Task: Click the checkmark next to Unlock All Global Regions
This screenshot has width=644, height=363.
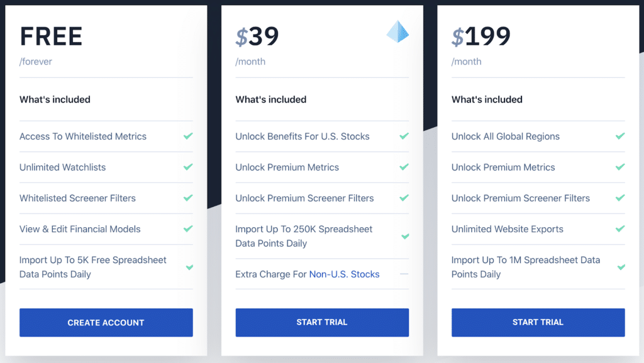Action: (x=621, y=136)
